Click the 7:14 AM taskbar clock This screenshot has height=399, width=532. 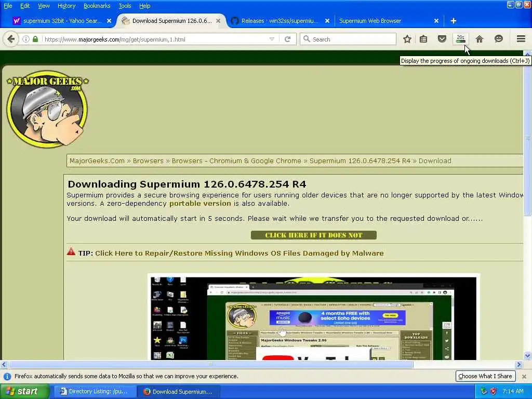[513, 391]
